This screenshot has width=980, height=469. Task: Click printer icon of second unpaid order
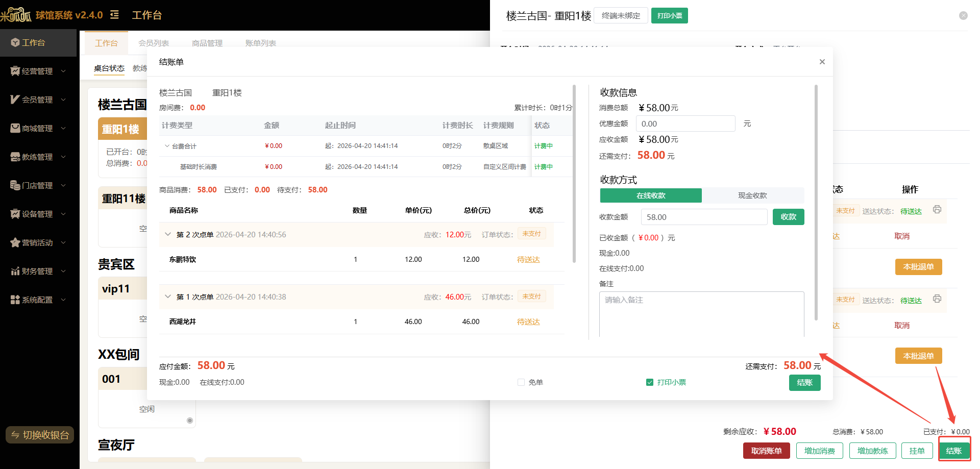(937, 299)
